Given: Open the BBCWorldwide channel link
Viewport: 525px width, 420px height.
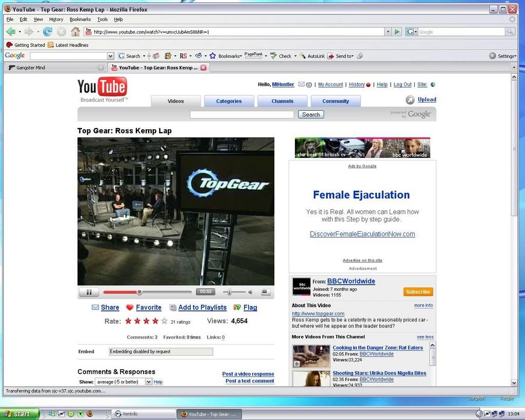Looking at the screenshot, I should [351, 282].
